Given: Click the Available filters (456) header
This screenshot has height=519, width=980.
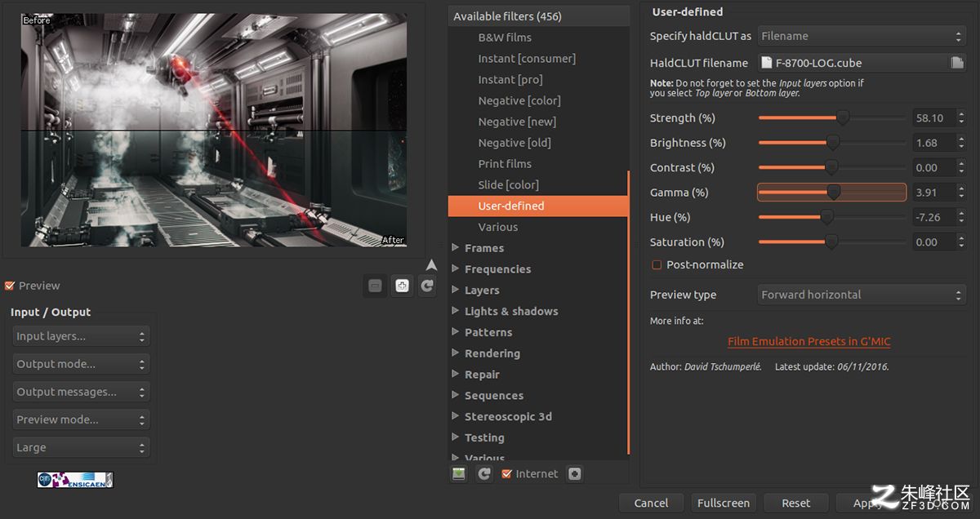Looking at the screenshot, I should [538, 16].
